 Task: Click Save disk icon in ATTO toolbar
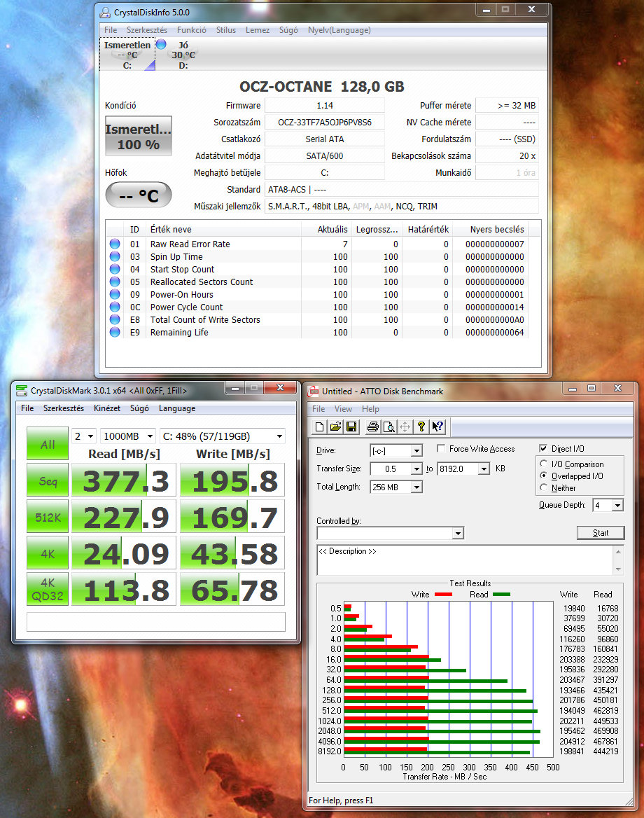coord(351,427)
